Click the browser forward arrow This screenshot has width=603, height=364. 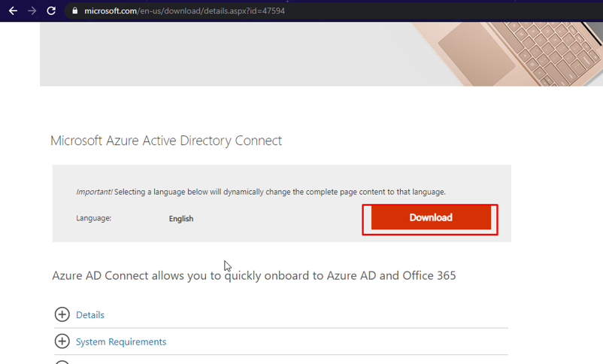32,11
